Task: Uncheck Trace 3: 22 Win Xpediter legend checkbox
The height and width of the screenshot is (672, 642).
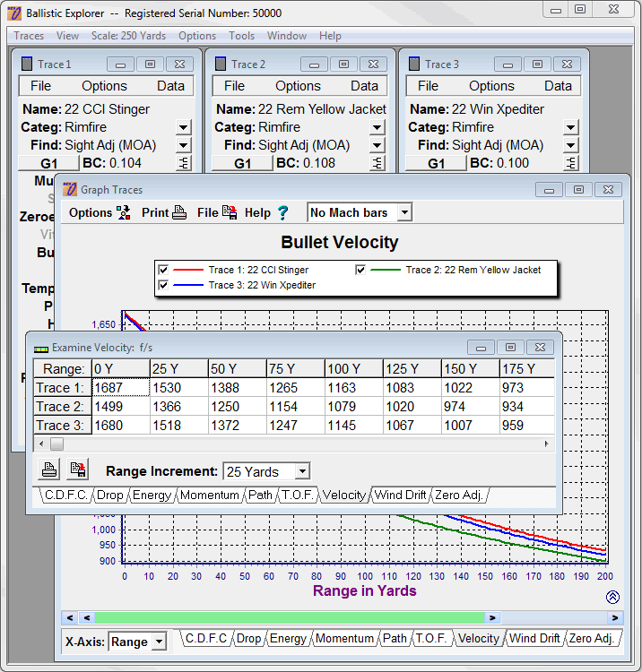Action: point(163,285)
